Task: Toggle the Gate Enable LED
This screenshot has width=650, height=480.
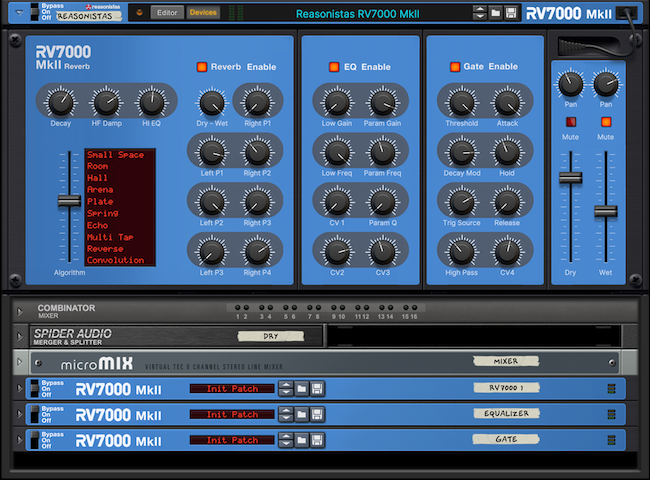Action: click(x=455, y=67)
